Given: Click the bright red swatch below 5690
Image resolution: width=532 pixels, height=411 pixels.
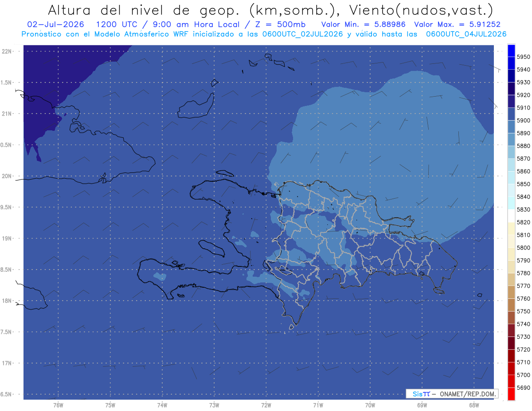Looking at the screenshot, I should (x=511, y=394).
